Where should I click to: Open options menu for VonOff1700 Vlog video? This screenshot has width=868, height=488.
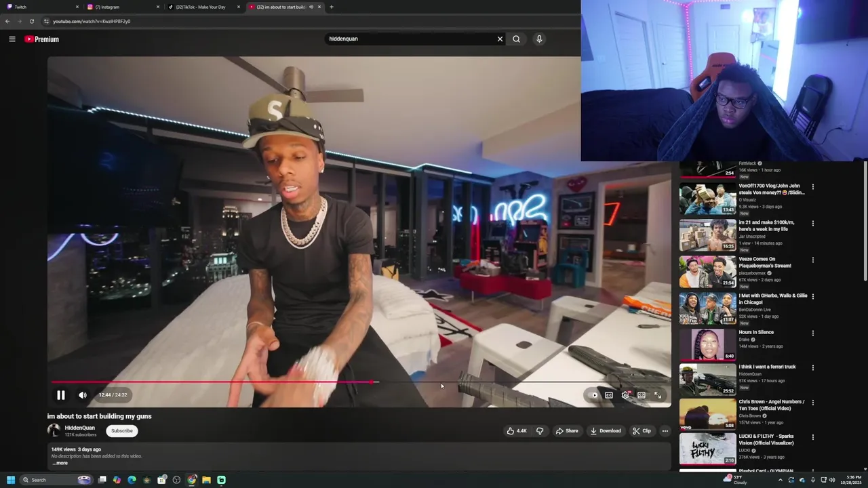(813, 187)
